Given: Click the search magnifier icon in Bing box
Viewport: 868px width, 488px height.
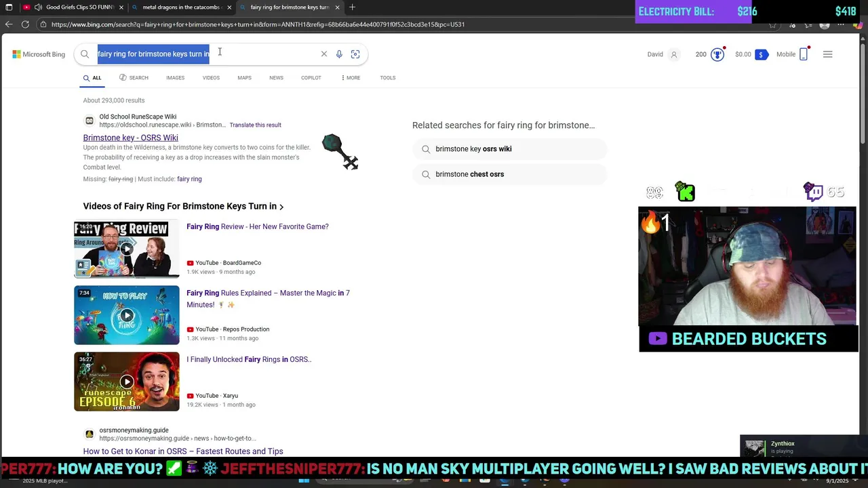Looking at the screenshot, I should pos(85,54).
